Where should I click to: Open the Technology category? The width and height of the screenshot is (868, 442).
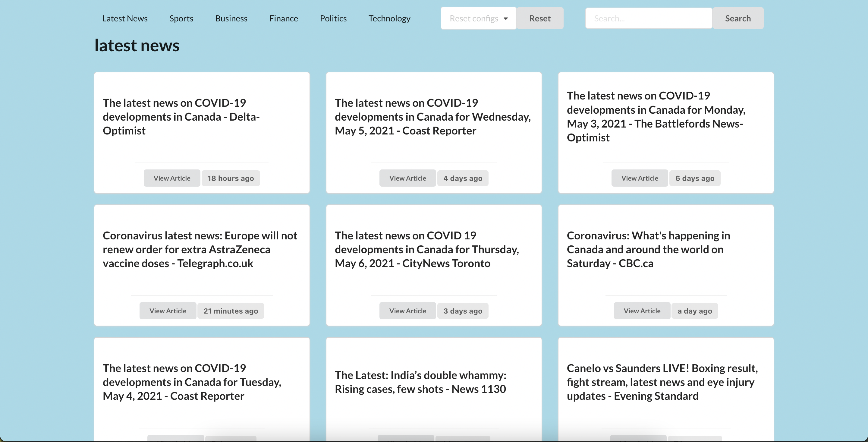pyautogui.click(x=389, y=18)
